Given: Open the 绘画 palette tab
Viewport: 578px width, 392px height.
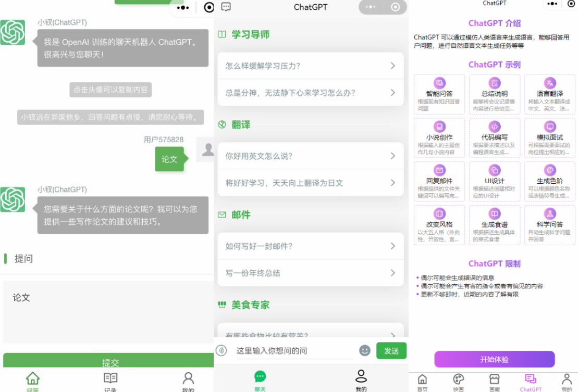Looking at the screenshot, I should (x=458, y=383).
